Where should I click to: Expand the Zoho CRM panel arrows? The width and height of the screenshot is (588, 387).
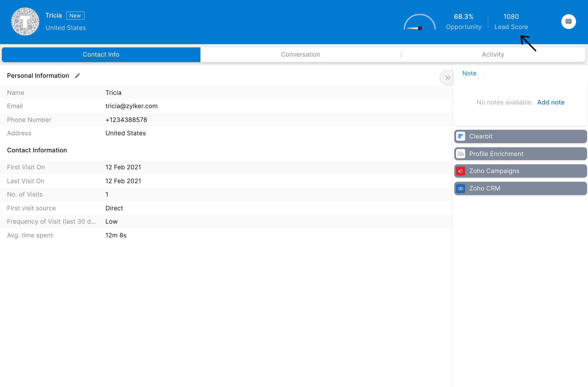579,188
